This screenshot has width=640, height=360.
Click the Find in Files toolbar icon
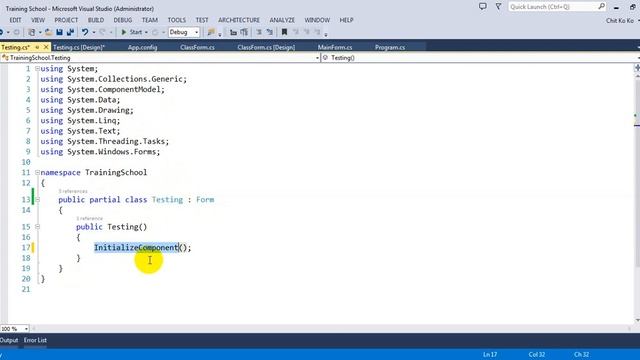tap(211, 32)
